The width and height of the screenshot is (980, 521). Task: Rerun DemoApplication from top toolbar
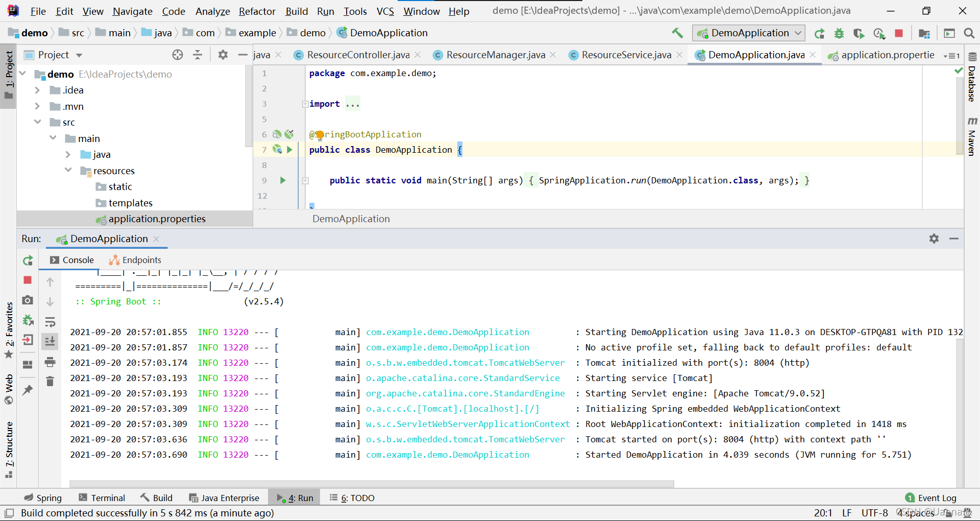click(x=820, y=33)
